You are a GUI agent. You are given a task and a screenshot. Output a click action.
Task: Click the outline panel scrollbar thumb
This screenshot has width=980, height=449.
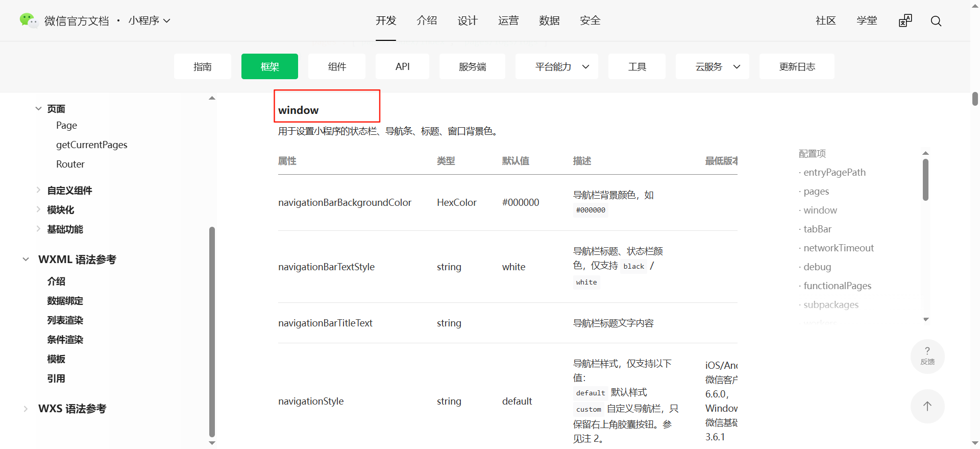(925, 179)
